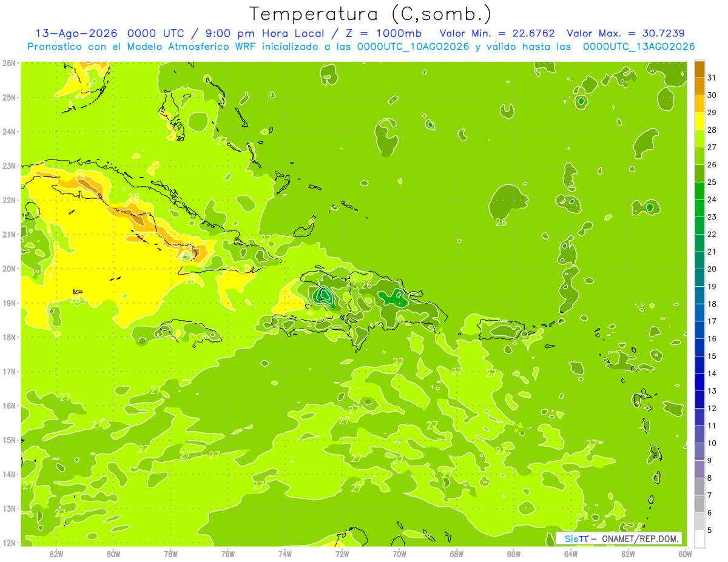Select "Valor Min. = 22.6762" in header
The image size is (728, 562).
pos(497,33)
